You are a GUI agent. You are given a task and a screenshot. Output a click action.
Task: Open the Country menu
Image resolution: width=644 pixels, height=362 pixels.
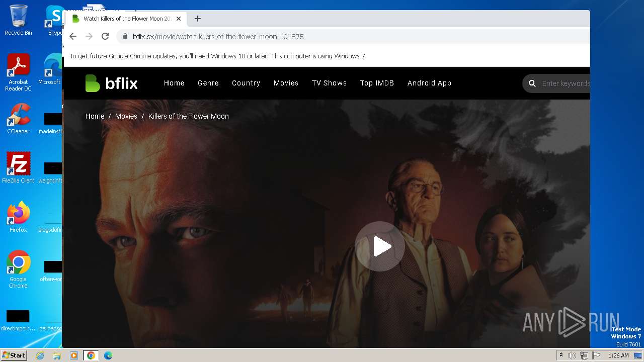[x=246, y=83]
